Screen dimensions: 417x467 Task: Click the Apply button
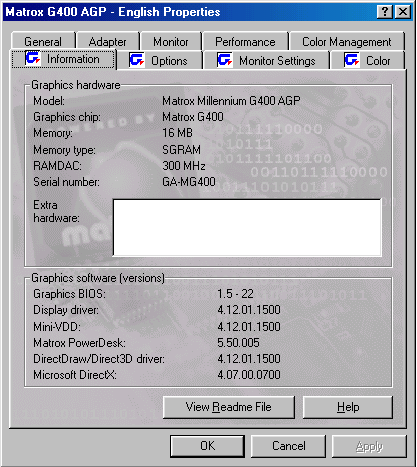point(369,446)
